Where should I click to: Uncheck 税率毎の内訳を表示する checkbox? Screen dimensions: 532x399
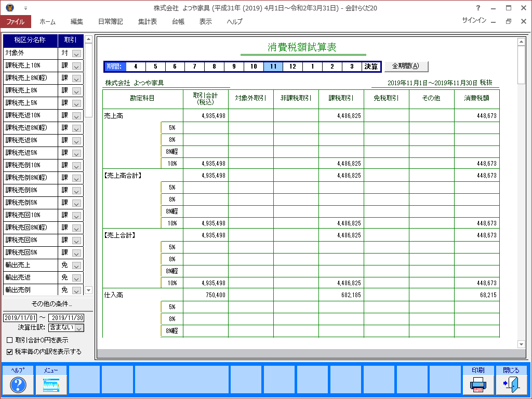click(9, 352)
